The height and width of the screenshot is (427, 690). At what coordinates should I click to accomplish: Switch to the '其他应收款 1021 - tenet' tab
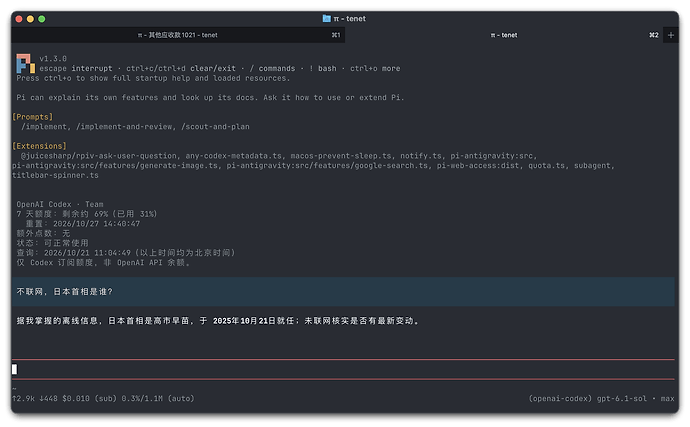click(177, 35)
